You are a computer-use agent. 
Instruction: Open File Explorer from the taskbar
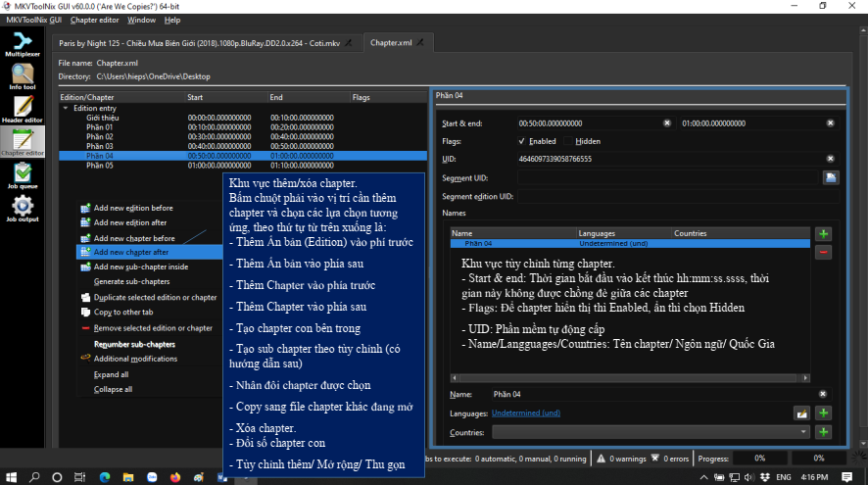click(x=128, y=477)
